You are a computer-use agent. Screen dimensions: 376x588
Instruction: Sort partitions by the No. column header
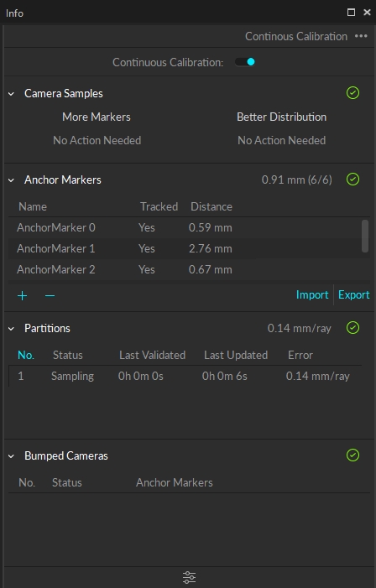click(x=26, y=355)
